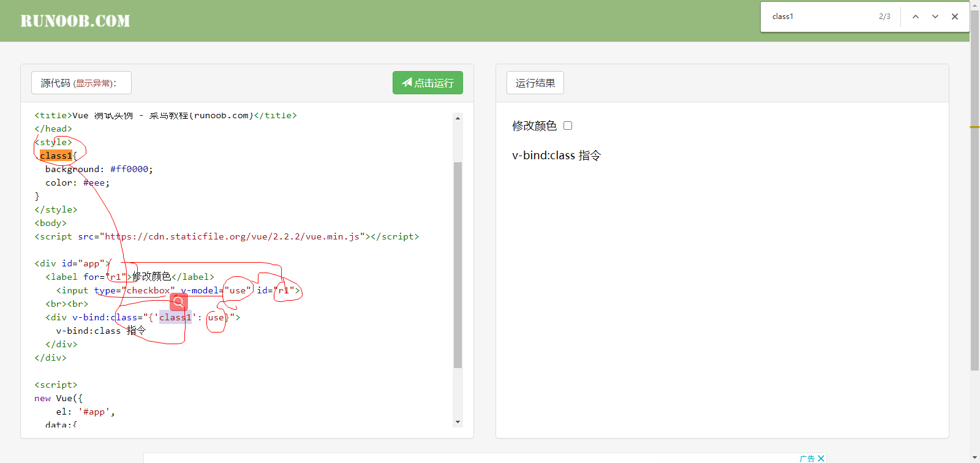Close the advertisement with X icon
980x463 pixels.
coord(821,458)
